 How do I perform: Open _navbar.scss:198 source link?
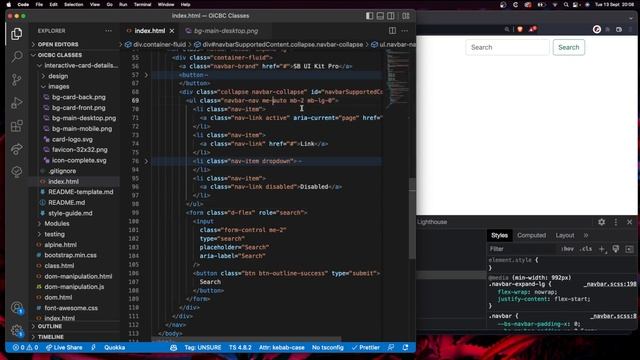(610, 284)
